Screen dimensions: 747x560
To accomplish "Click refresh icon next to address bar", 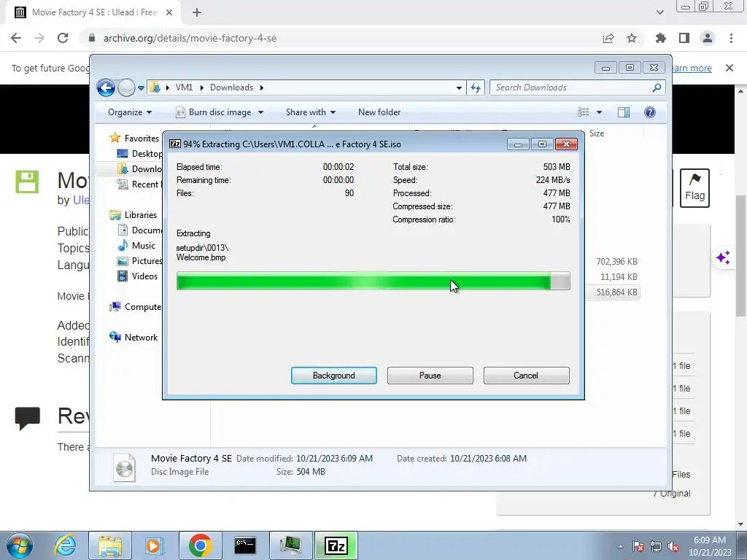I will [476, 87].
